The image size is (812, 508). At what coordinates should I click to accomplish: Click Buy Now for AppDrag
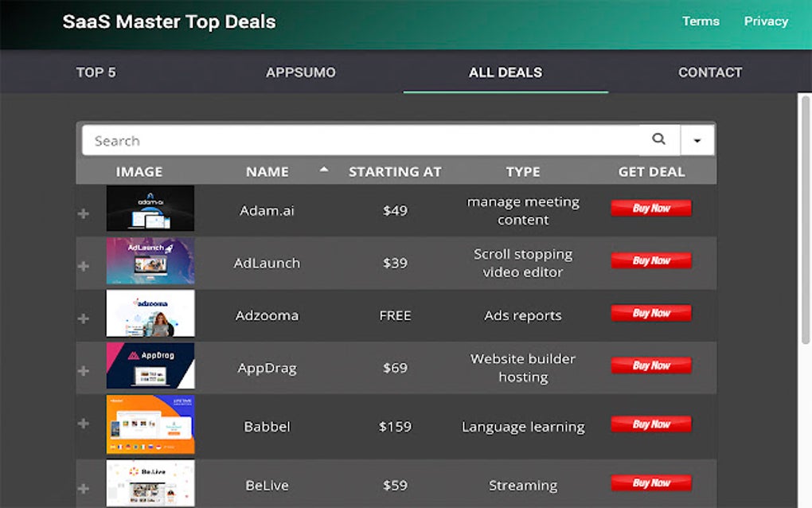coord(651,365)
